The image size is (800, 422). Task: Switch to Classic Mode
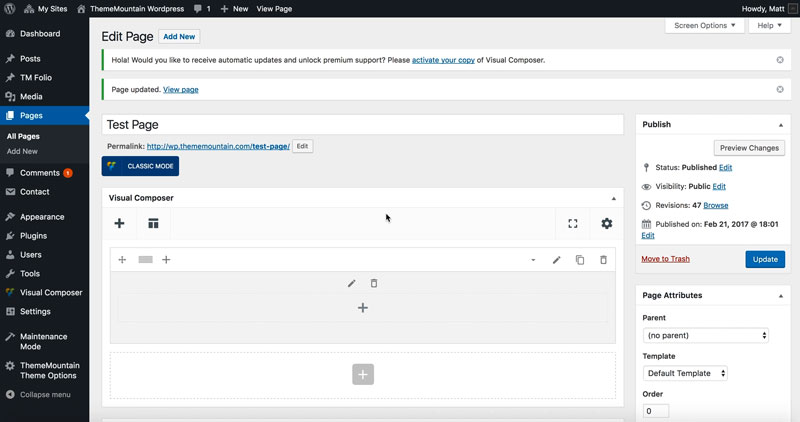(140, 166)
